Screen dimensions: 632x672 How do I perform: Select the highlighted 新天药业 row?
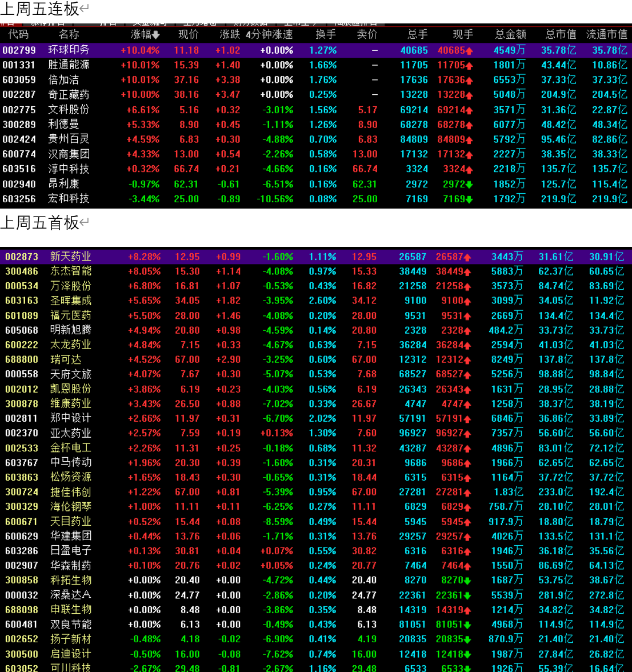click(316, 257)
